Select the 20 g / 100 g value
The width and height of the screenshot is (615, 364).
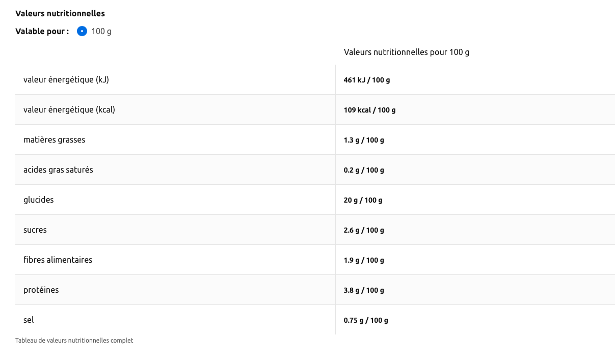point(363,200)
